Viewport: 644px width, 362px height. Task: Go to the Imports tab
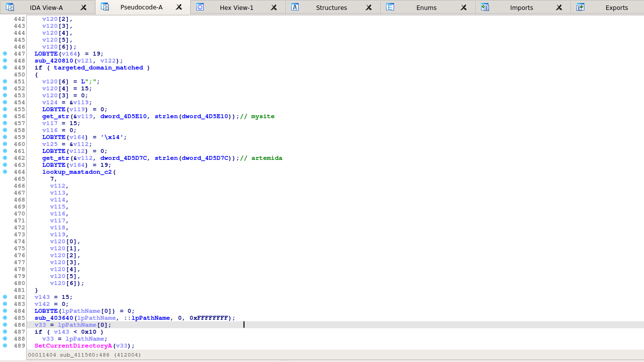[521, 7]
